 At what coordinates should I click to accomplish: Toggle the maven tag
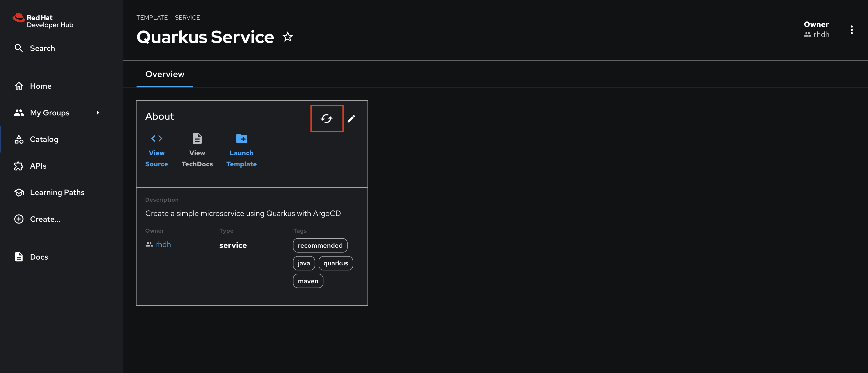(x=308, y=281)
